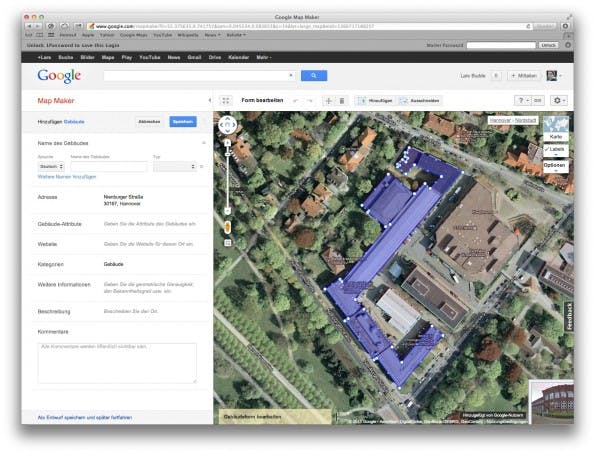Open the Map Maker settings gear dropdown
Image resolution: width=595 pixels, height=454 pixels.
tap(559, 100)
